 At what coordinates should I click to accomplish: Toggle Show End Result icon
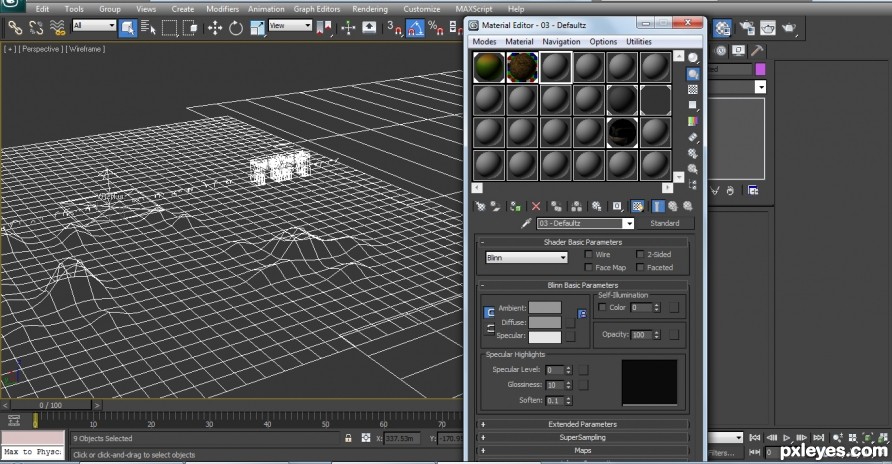[x=658, y=206]
